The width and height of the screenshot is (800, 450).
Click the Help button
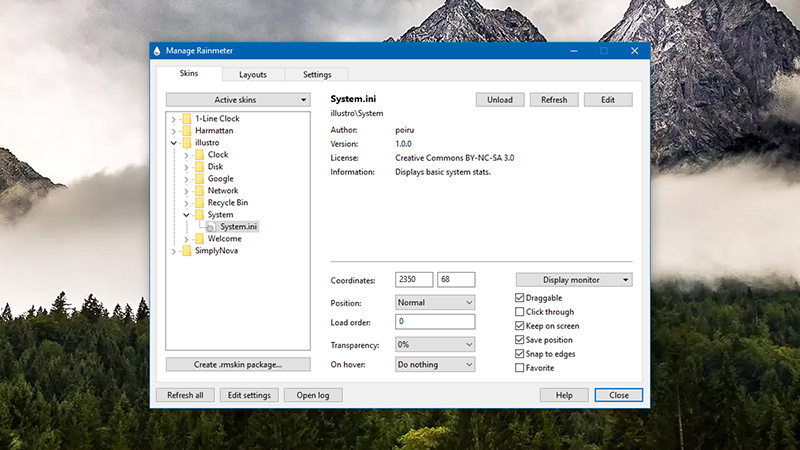564,395
